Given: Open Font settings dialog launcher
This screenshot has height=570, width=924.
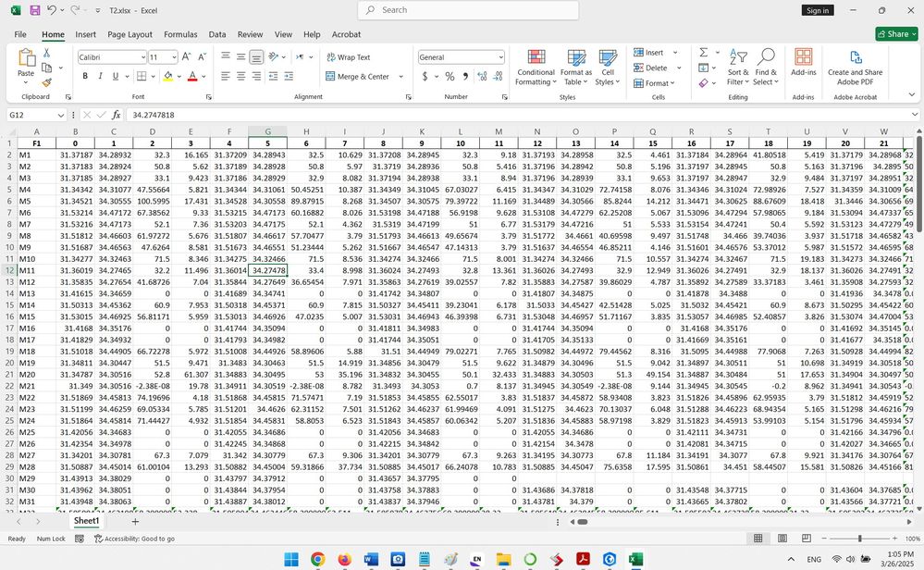Looking at the screenshot, I should pyautogui.click(x=209, y=97).
